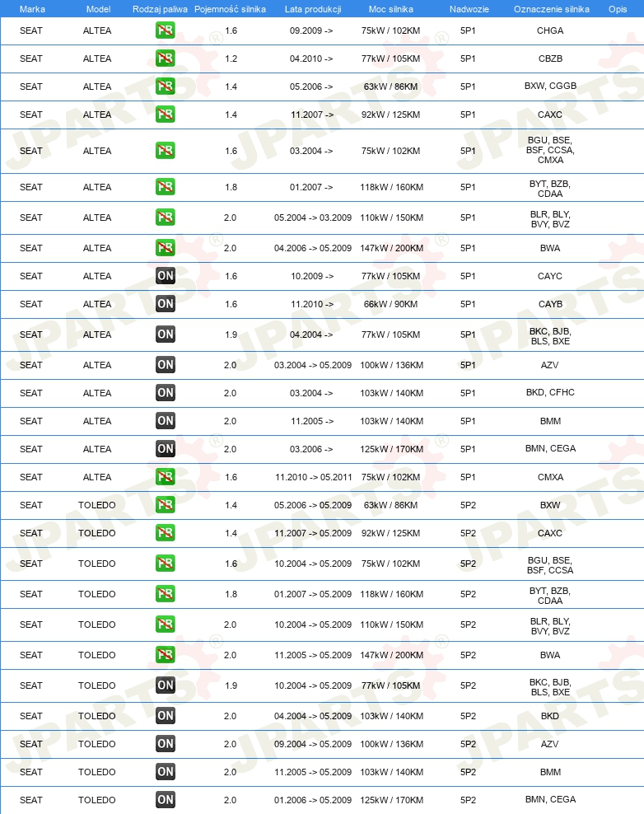The width and height of the screenshot is (644, 814).
Task: Click date range 09.2004 -> 05.2009
Action: click(x=313, y=744)
